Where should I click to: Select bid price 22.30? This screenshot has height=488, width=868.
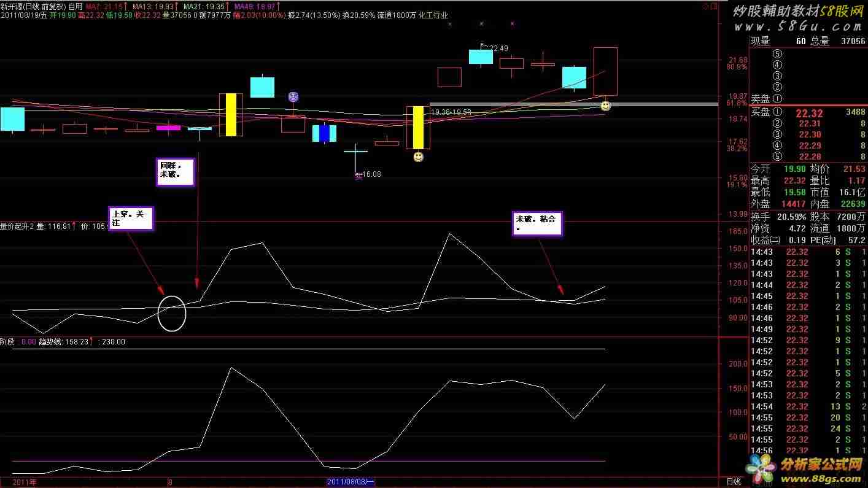click(x=810, y=135)
